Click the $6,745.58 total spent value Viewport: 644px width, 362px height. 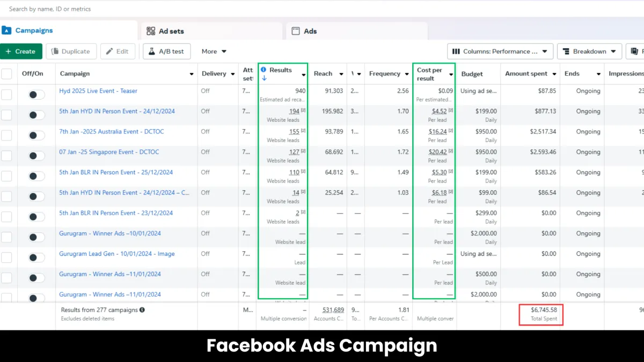[544, 310]
